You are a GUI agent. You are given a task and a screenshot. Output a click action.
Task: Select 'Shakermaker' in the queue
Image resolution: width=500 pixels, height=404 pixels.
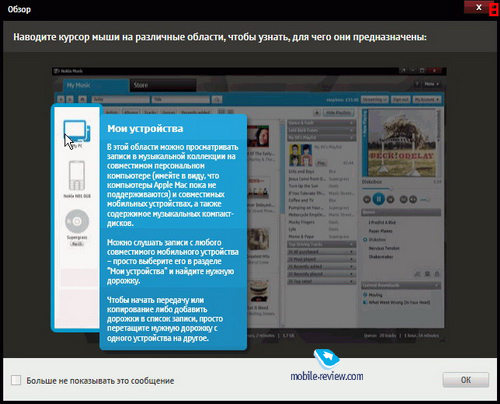click(381, 257)
